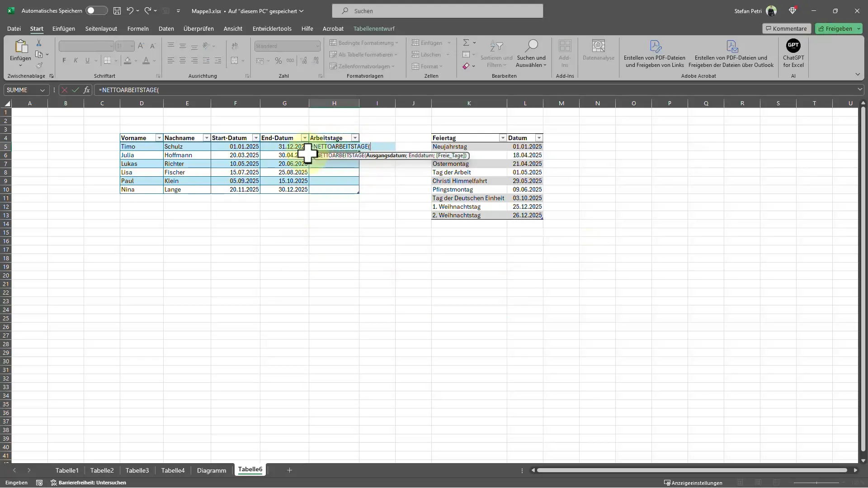The image size is (868, 488).
Task: Click the Bedingte Formatierung button
Action: [364, 42]
